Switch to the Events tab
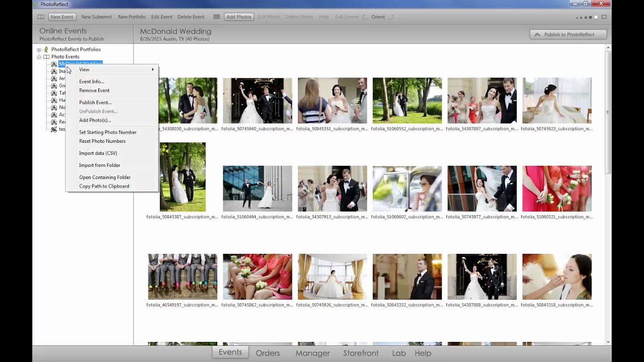Image resolution: width=644 pixels, height=362 pixels. (230, 352)
